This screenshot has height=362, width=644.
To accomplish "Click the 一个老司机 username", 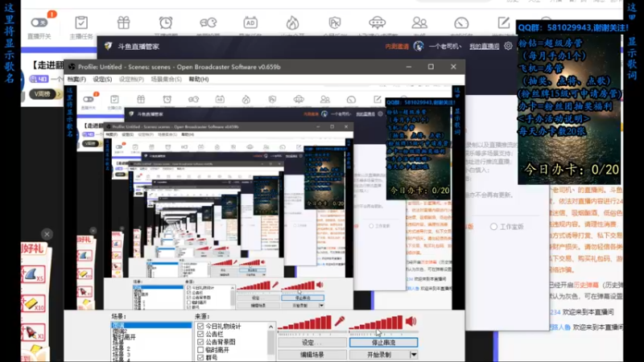I will coord(445,47).
